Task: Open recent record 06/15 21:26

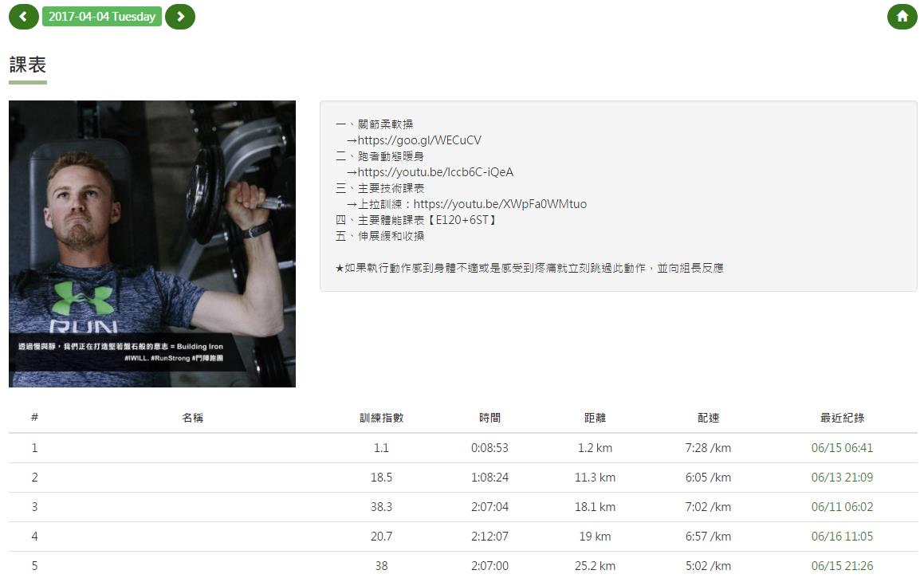Action: (842, 565)
